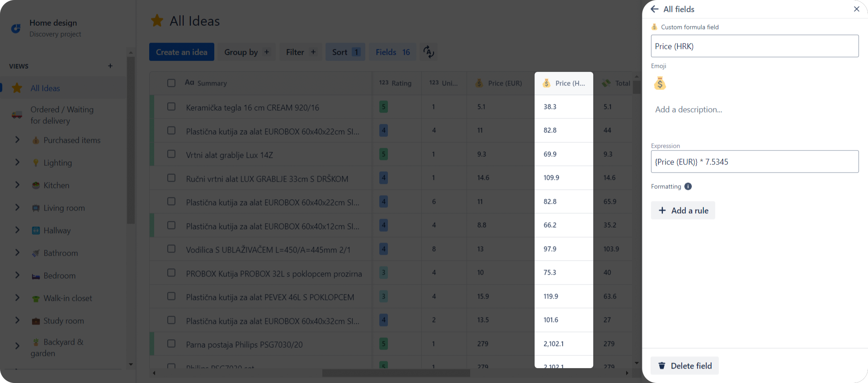Image resolution: width=868 pixels, height=383 pixels.
Task: Expand the Purchased items group
Action: point(17,140)
